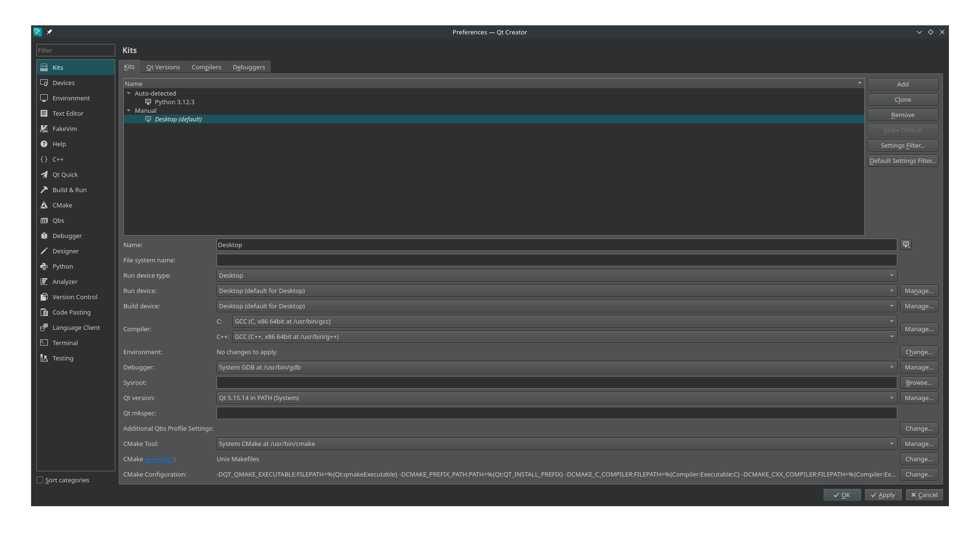Open the Run device dropdown
The width and height of the screenshot is (980, 543).
556,291
